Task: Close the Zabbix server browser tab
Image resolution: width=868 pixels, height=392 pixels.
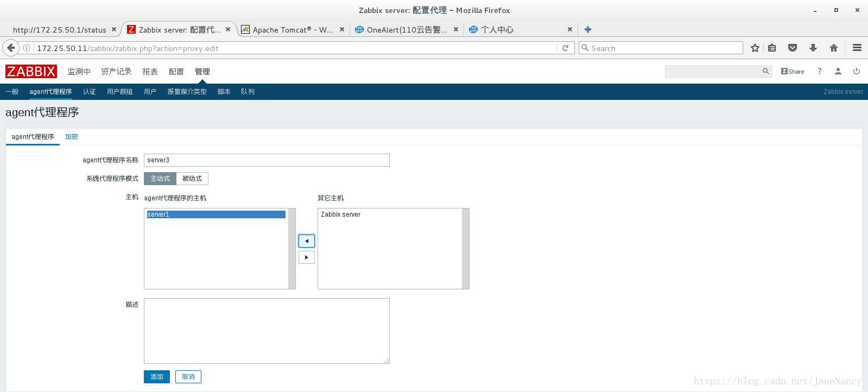Action: (x=228, y=29)
